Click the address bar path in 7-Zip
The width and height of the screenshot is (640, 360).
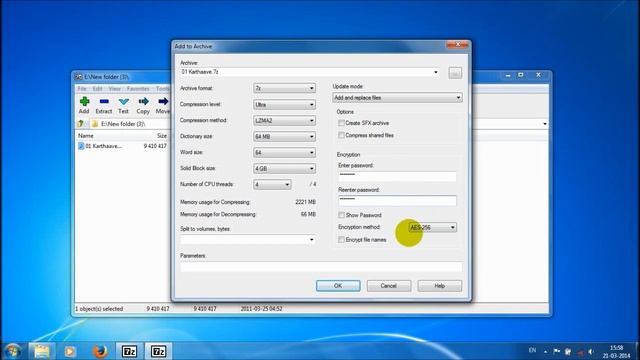pos(123,124)
